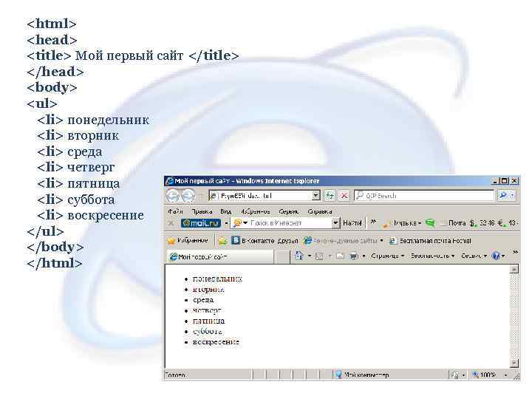Open Избранное favorites star button
Image resolution: width=532 pixels, height=399 pixels.
(x=187, y=241)
